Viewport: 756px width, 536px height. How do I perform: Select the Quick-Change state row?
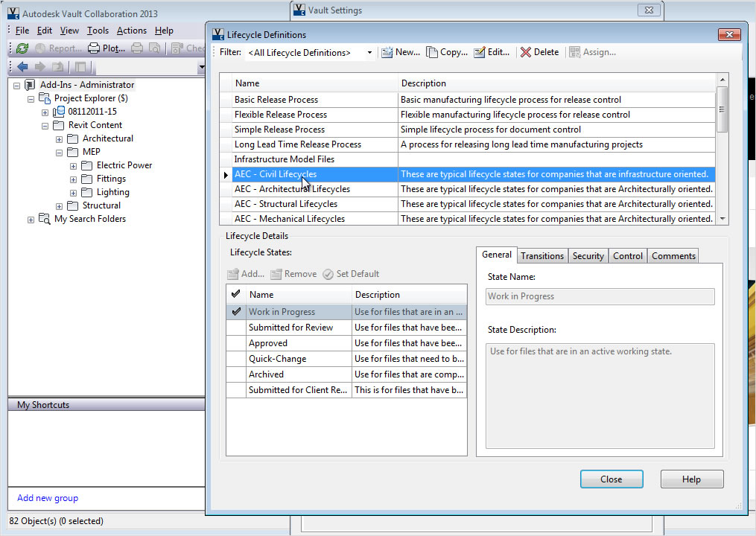(346, 359)
